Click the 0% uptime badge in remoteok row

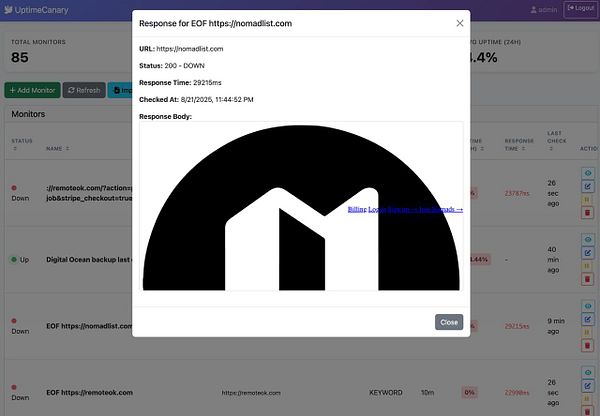469,393
